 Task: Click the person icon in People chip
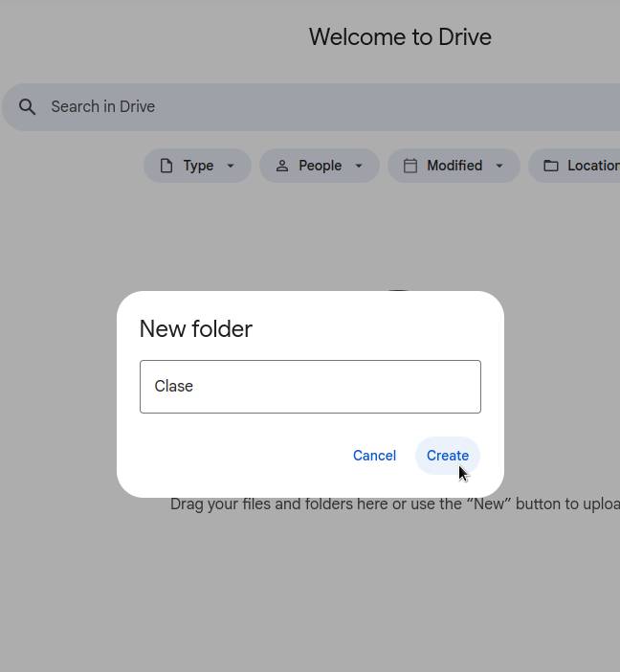282,166
